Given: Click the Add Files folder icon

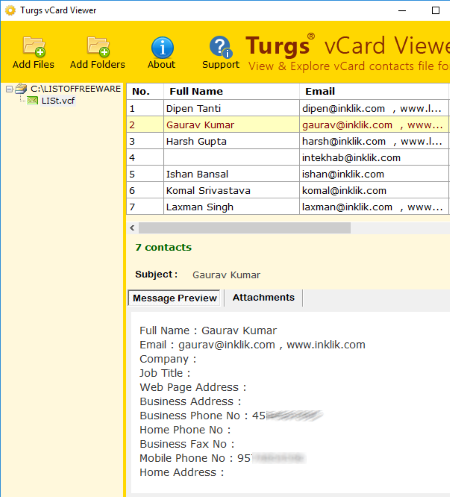Looking at the screenshot, I should [34, 47].
